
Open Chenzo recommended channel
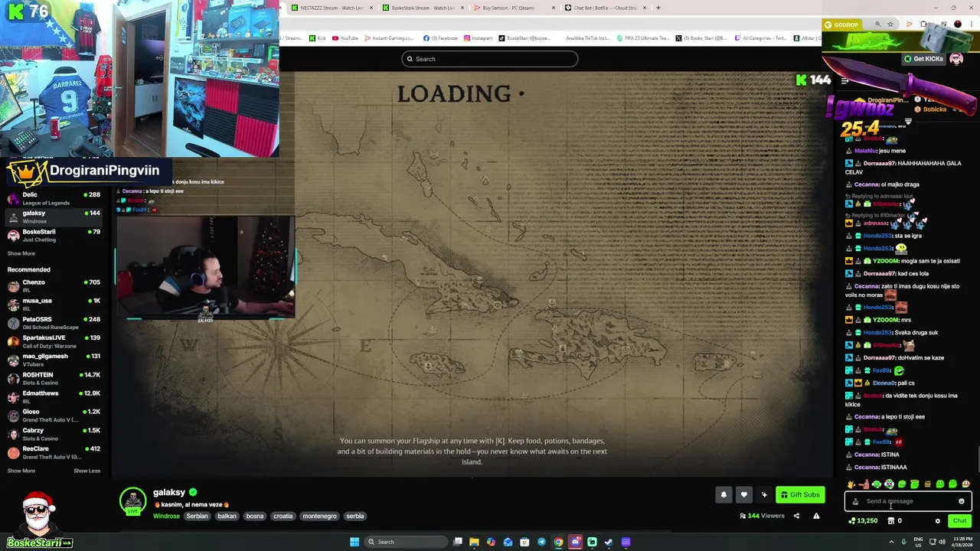(54, 285)
